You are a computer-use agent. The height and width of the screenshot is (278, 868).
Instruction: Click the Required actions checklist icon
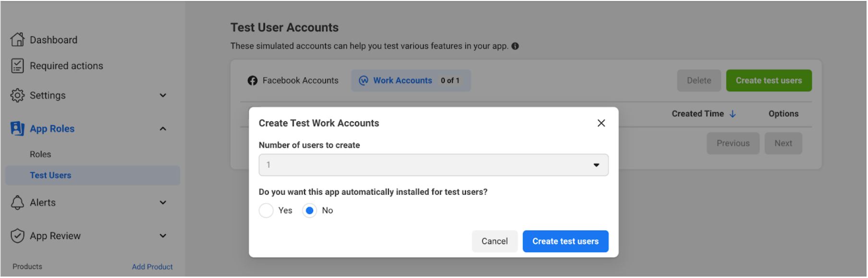(17, 66)
